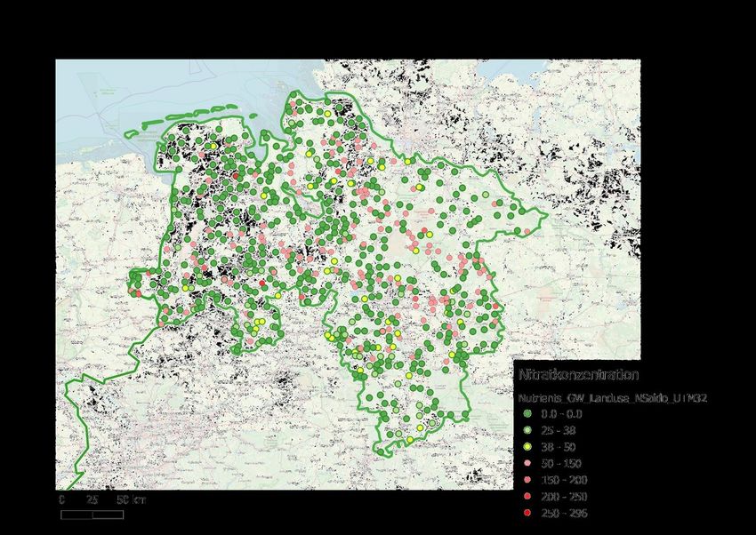Click the green 0.0 - 0.0 legend dot

click(x=527, y=413)
